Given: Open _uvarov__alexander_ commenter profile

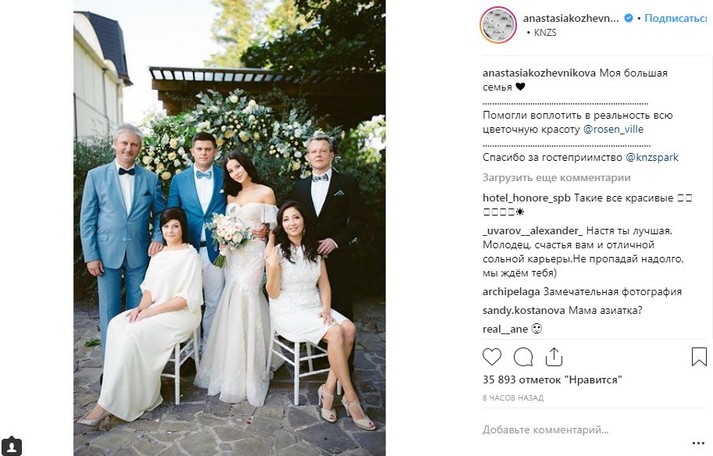Looking at the screenshot, I should 532,231.
